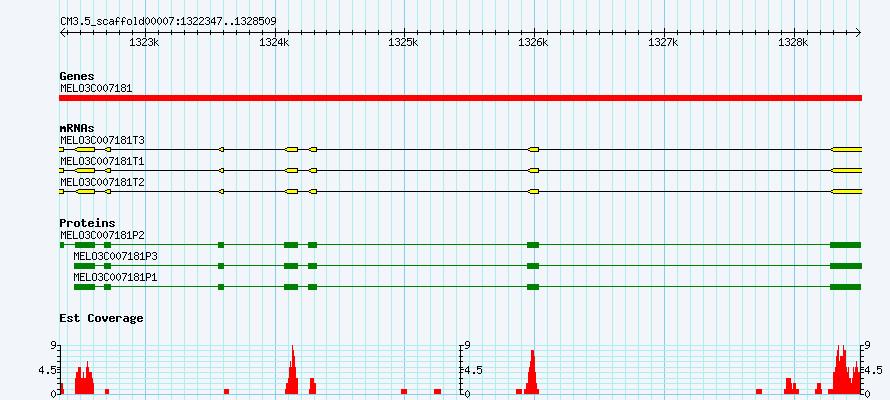The width and height of the screenshot is (890, 400).
Task: Click the EST coverage peak at 1326k
Action: (x=532, y=372)
